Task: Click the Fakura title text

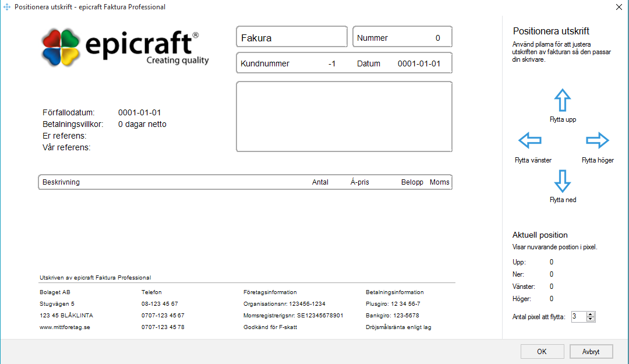Action: (x=256, y=38)
